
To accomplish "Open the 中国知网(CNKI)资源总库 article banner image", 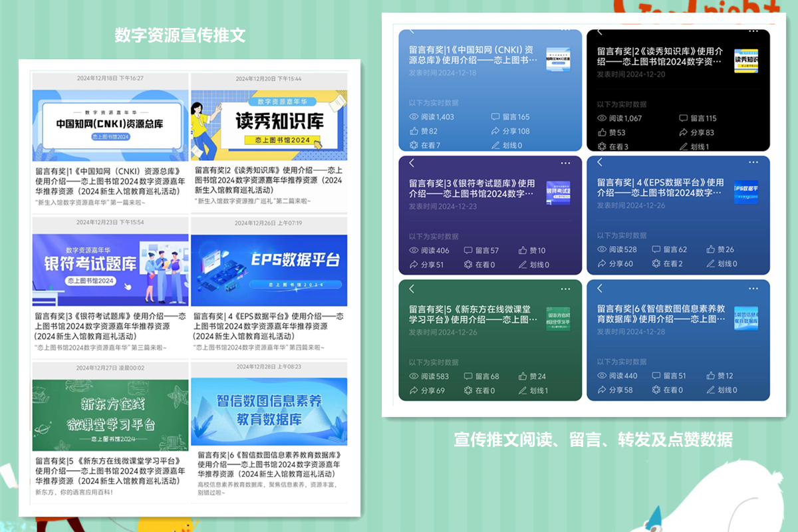I will 110,126.
